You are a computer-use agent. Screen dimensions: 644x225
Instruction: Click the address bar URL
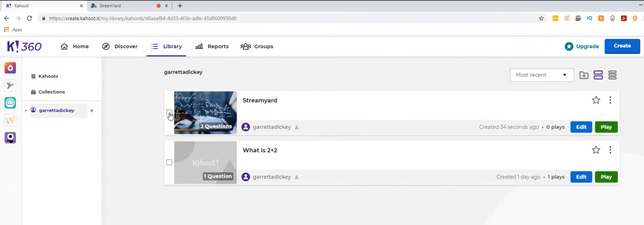[143, 18]
